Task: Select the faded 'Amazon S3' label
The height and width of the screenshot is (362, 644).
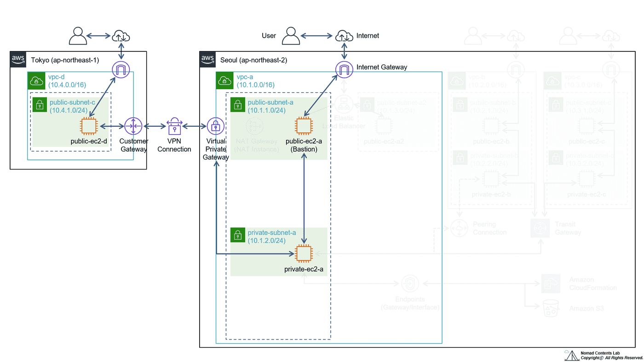Action: point(586,308)
